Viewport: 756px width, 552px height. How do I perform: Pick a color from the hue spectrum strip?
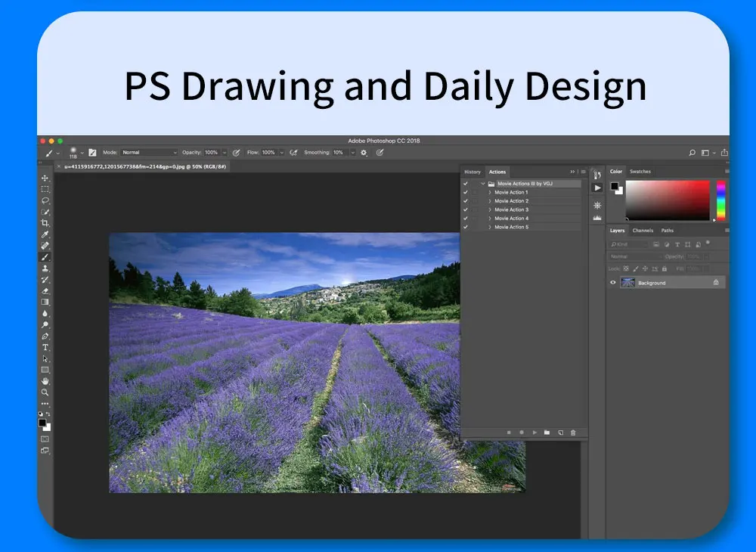coord(720,200)
